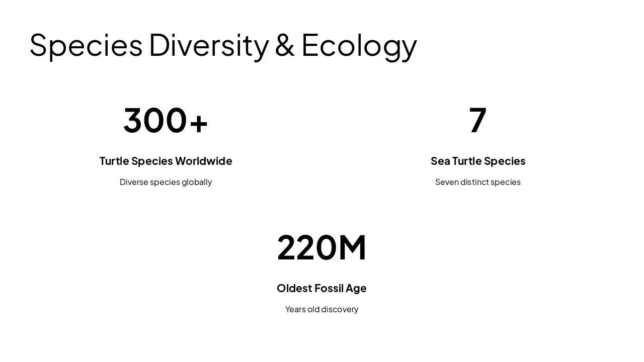Screen dimensions: 644x362
Task: Click the word 'globally' in the caption
Action: (x=197, y=182)
